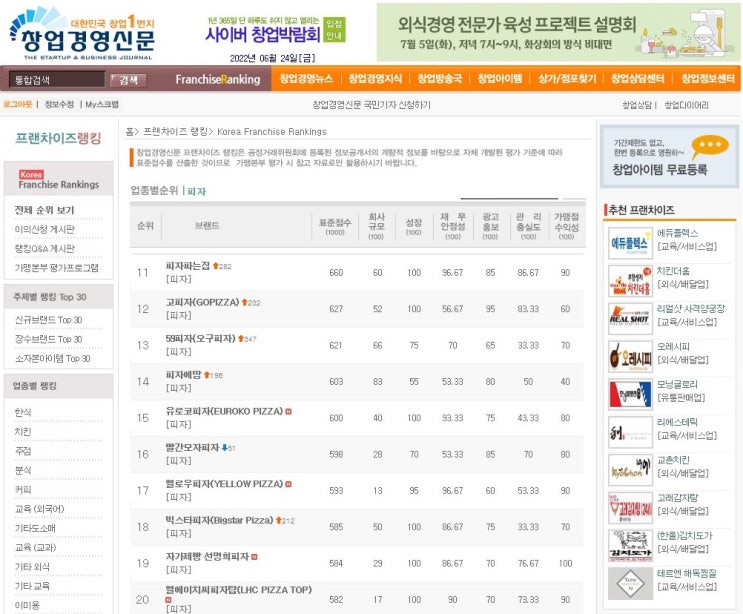
Task: Open 피자파는집 brand row
Action: pyautogui.click(x=357, y=272)
